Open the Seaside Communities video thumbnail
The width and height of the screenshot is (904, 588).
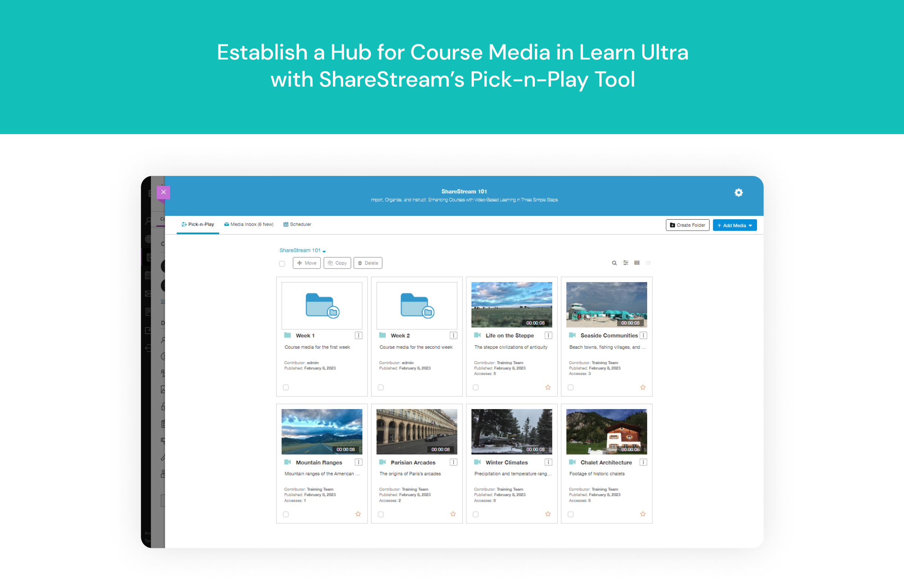pyautogui.click(x=606, y=305)
